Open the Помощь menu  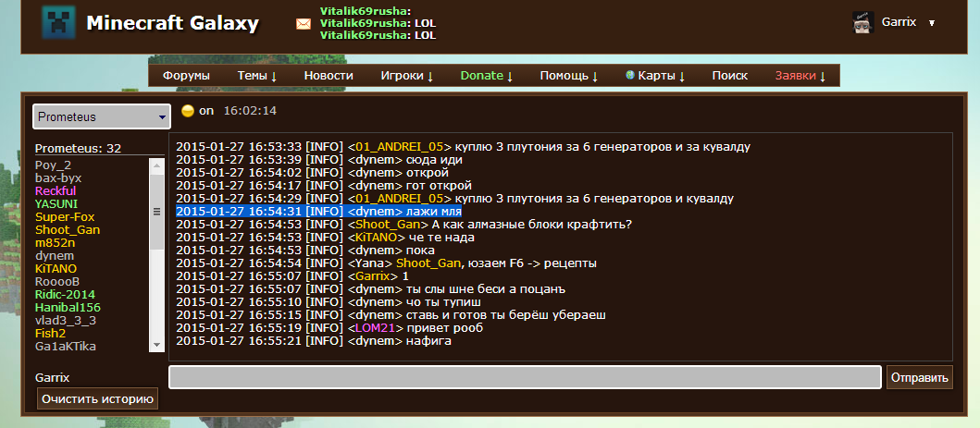[569, 76]
